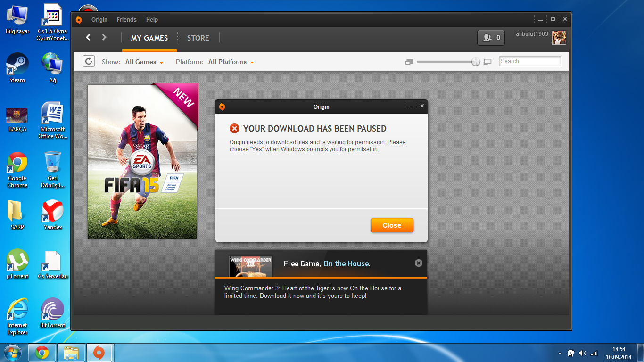Select the µTorrent shortcut
This screenshot has height=362, width=644.
(x=17, y=264)
